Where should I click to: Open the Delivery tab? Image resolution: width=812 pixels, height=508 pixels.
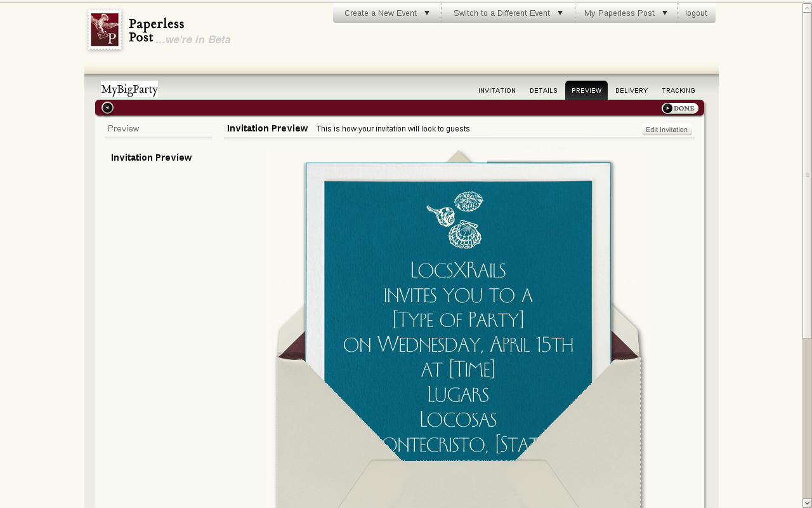point(631,91)
